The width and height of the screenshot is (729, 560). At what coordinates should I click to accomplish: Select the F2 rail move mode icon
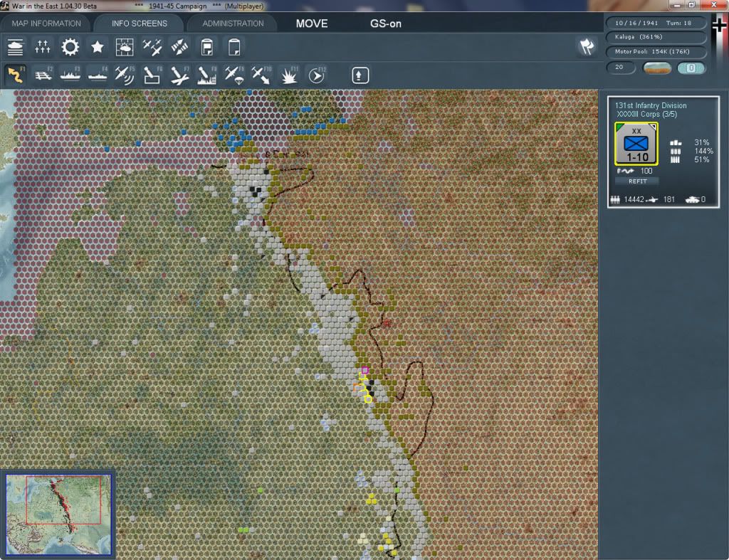[43, 75]
